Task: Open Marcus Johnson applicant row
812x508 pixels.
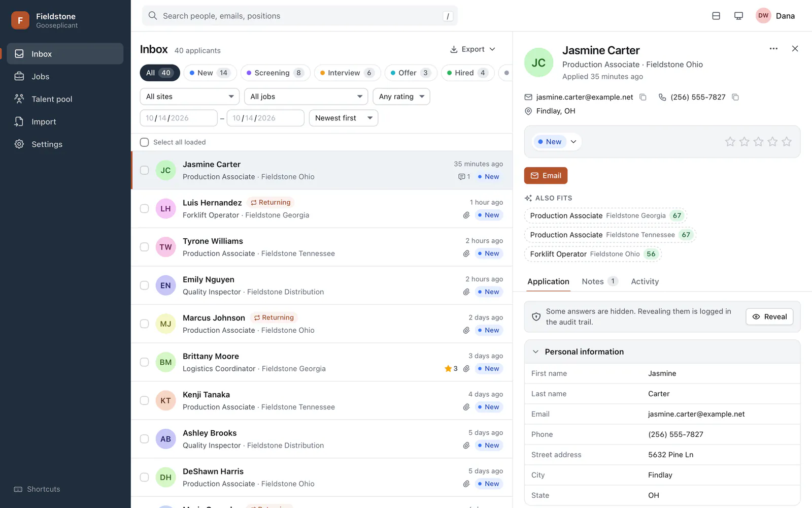Action: (x=322, y=324)
